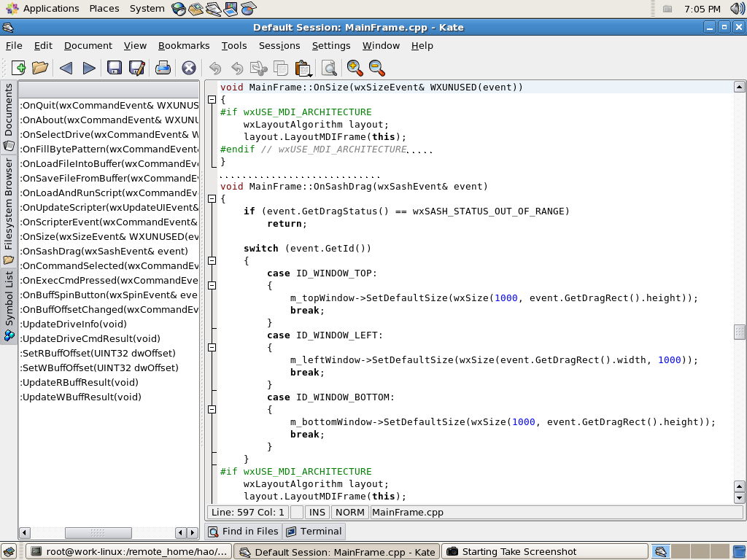This screenshot has height=560, width=747.
Task: Create a new document with the New icon
Action: pos(18,68)
